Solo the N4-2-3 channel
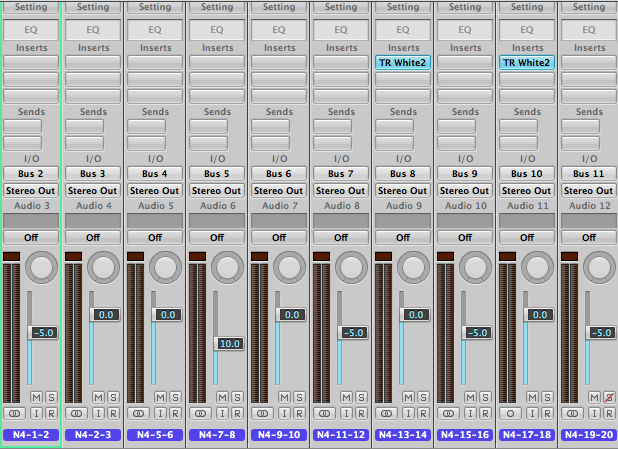Image resolution: width=618 pixels, height=449 pixels. (113, 397)
